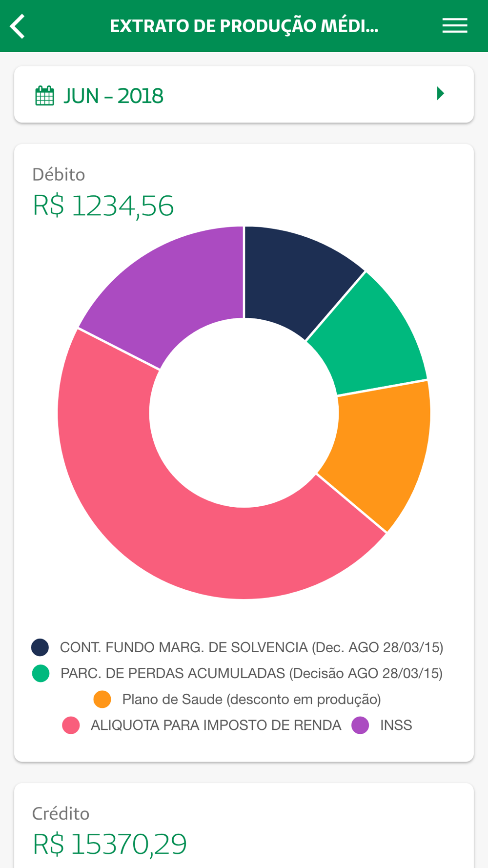Tap the back arrow icon
Screen dimensions: 488x868
18,26
